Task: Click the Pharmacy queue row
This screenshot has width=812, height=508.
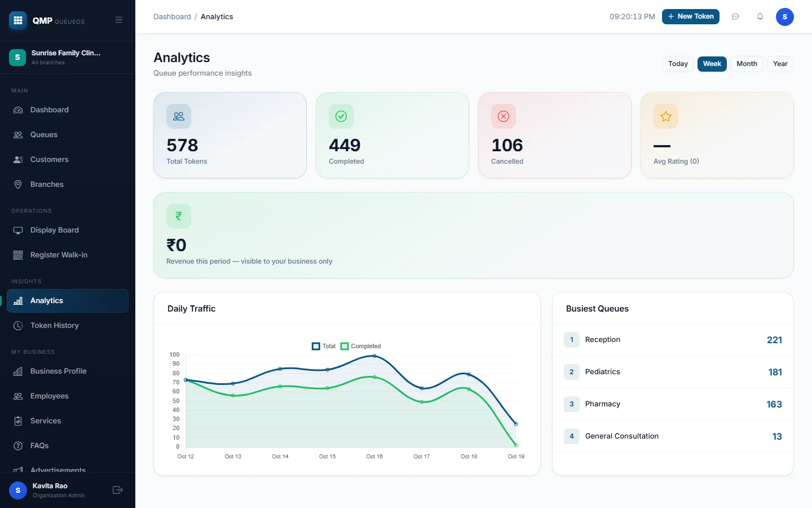Action: pos(673,404)
